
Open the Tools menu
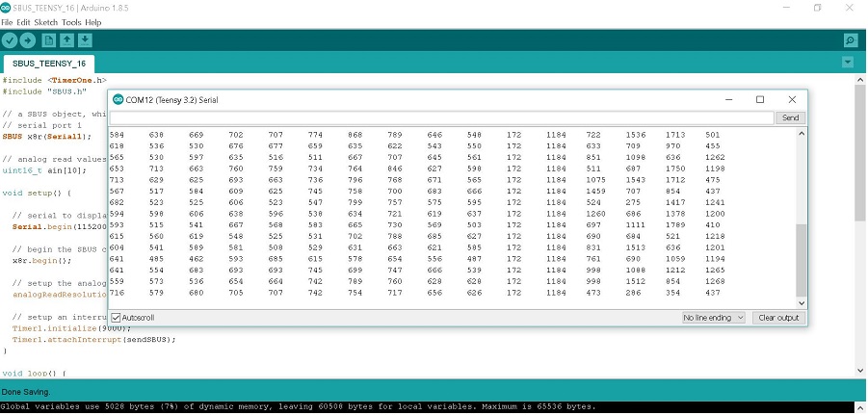click(71, 21)
